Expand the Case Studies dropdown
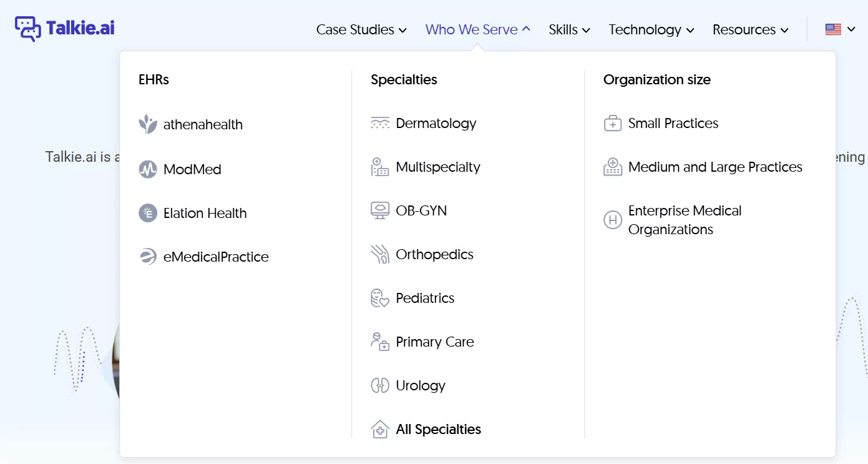 pos(361,29)
